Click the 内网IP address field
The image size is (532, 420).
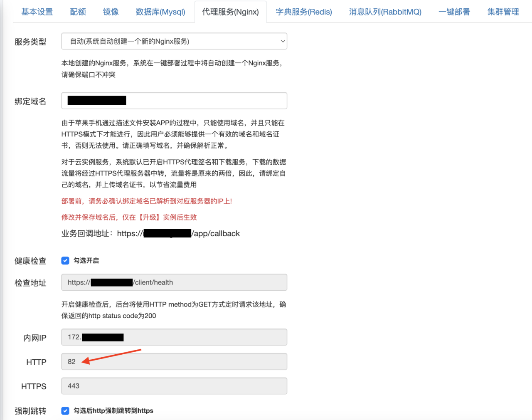(x=174, y=337)
